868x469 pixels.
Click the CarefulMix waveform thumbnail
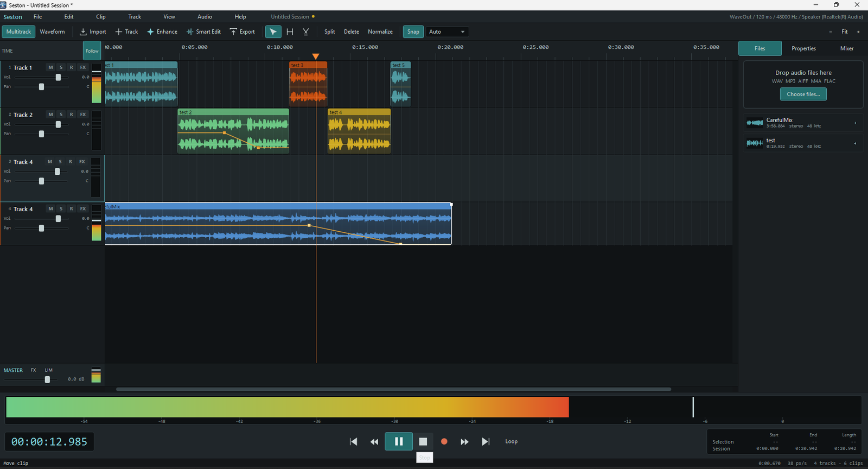[x=755, y=123]
